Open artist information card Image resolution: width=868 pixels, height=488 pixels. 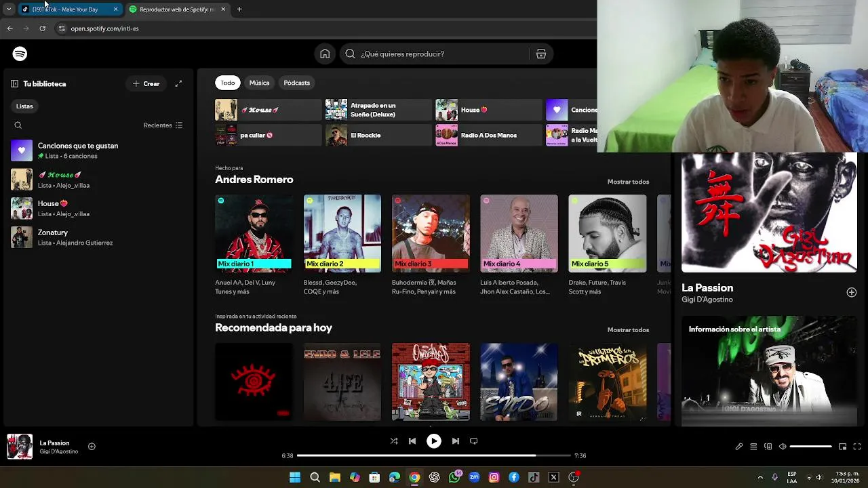coord(769,371)
